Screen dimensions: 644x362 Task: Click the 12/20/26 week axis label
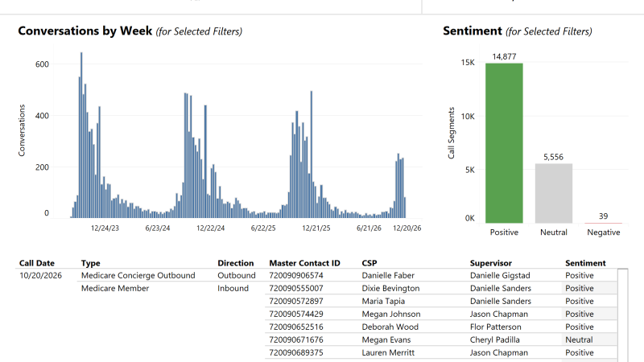coord(407,228)
